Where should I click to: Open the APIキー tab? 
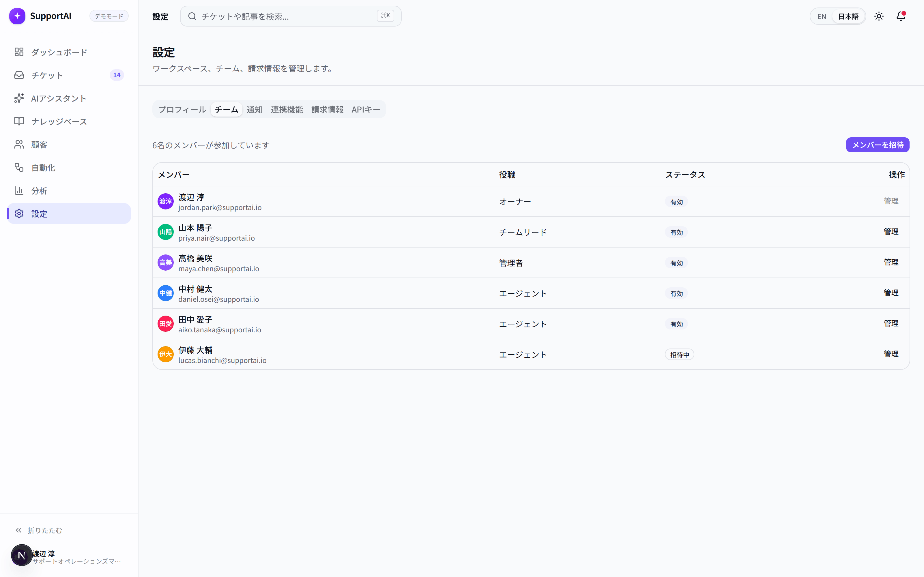pyautogui.click(x=366, y=110)
